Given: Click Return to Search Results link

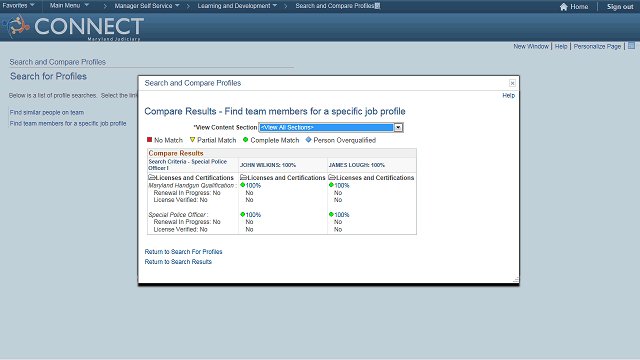Looking at the screenshot, I should point(178,262).
